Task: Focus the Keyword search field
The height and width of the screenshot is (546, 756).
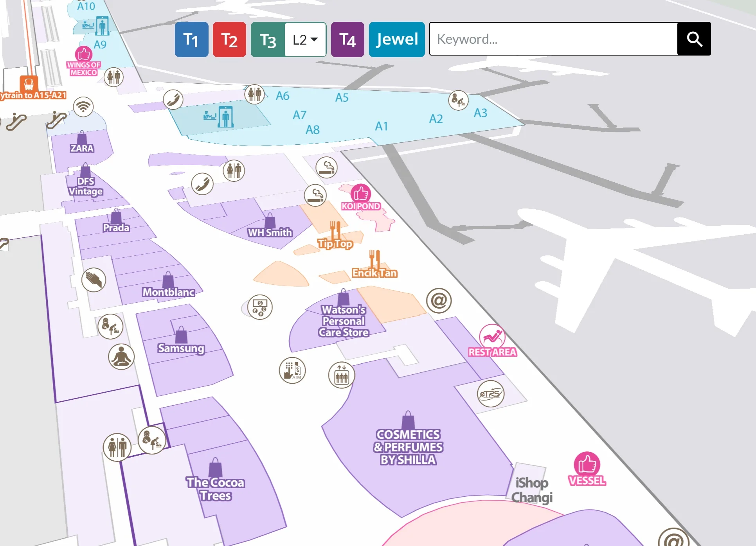Action: [553, 39]
